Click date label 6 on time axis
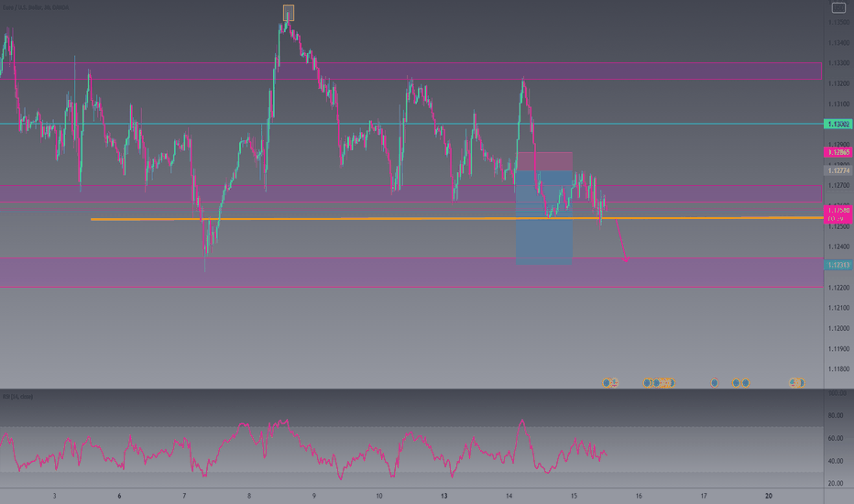The height and width of the screenshot is (504, 854). click(119, 496)
